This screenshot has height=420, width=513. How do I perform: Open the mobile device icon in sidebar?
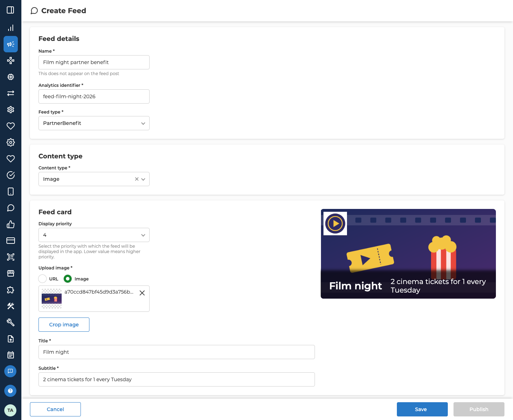pos(11,191)
